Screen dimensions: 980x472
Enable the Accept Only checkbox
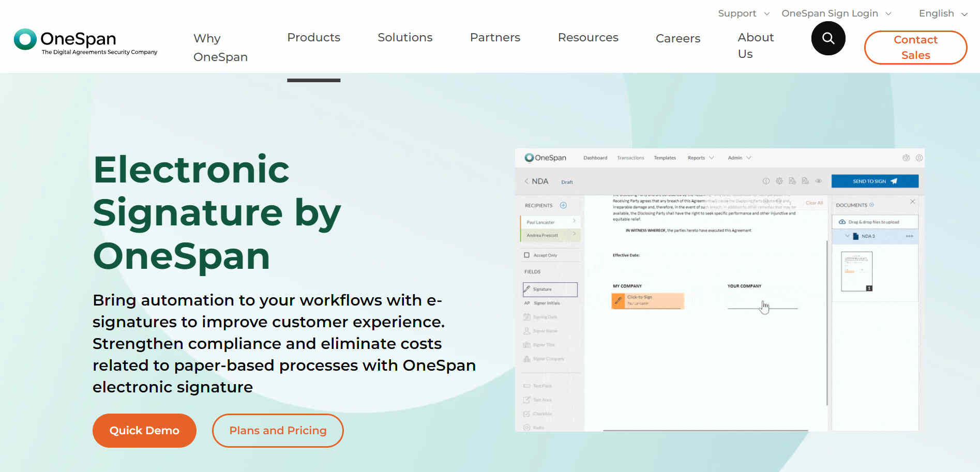pos(526,255)
